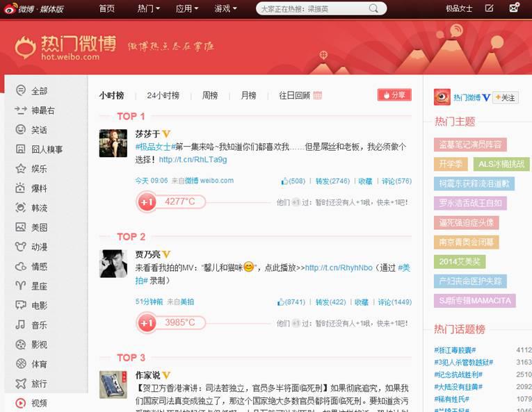The image size is (532, 412).
Task: Like the 贾乃亮 post thumbs-up icon
Action: coord(281,302)
